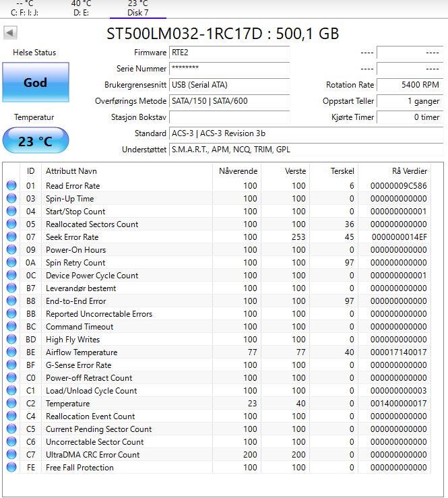
Task: Click the Firmware field showing RTE2
Action: point(229,53)
